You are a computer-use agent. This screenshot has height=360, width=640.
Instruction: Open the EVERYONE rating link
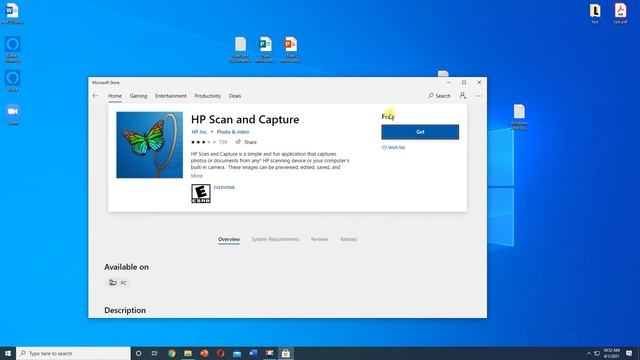(224, 188)
